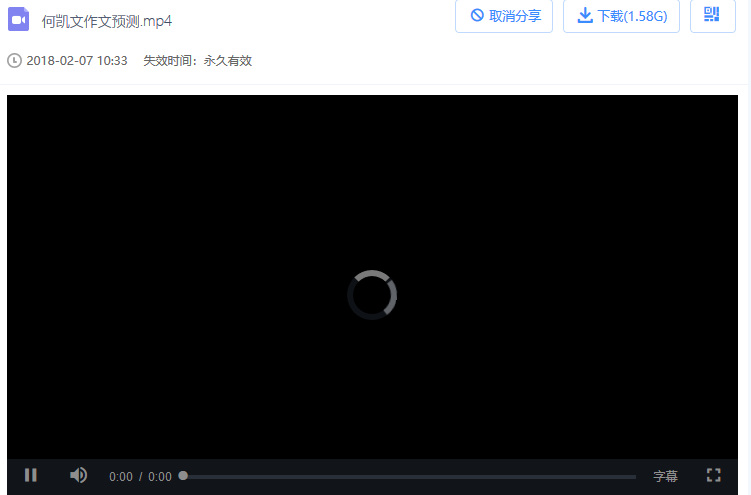Click the loading spinner in the video
The width and height of the screenshot is (751, 495).
372,295
